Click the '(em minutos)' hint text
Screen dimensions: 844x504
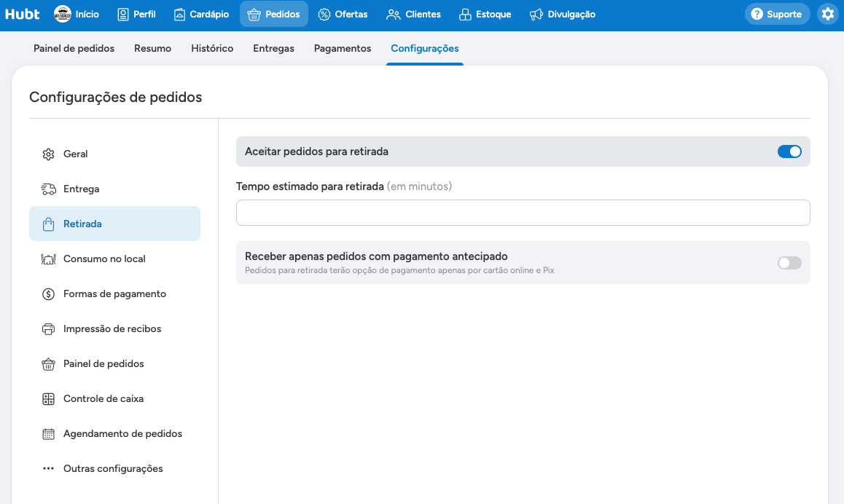click(419, 186)
